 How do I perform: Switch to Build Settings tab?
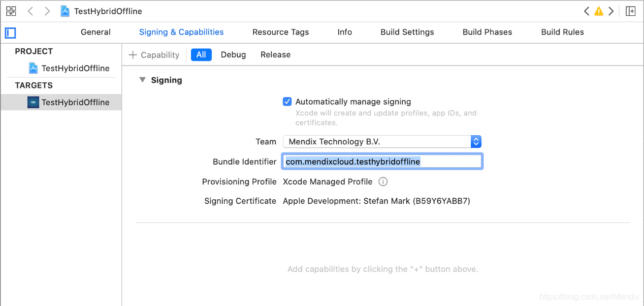coord(407,32)
